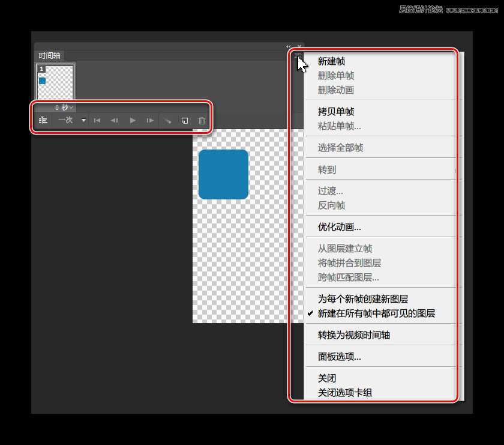The image size is (504, 445).
Task: Open the Tween animation frames tool
Action: 167,120
